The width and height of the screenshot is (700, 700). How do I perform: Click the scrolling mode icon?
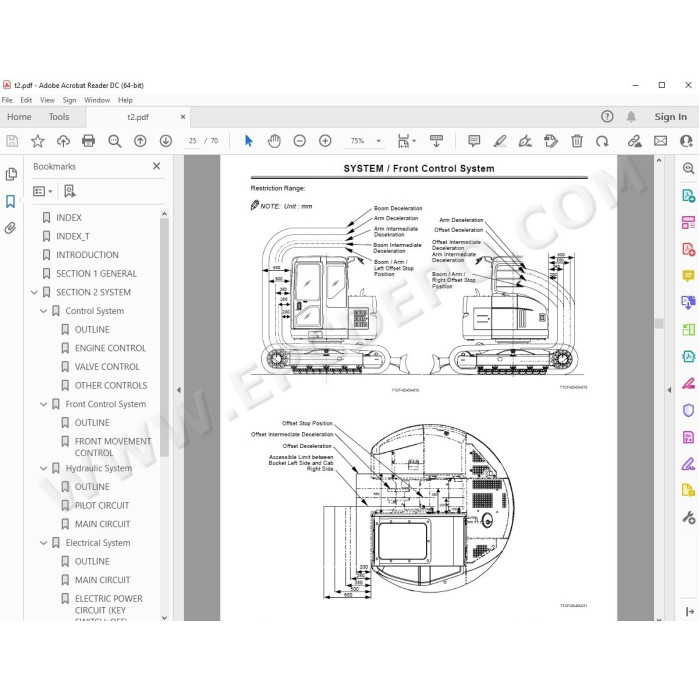tap(436, 141)
